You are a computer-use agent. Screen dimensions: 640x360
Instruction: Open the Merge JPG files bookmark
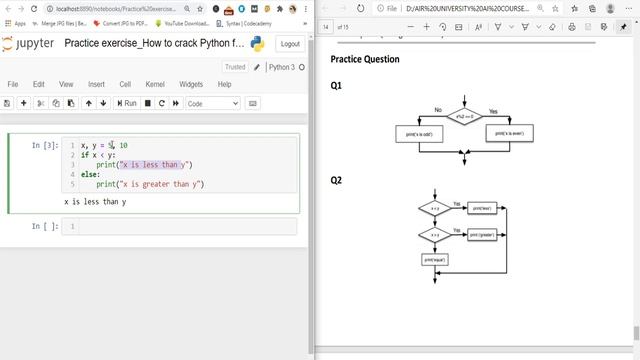click(60, 24)
